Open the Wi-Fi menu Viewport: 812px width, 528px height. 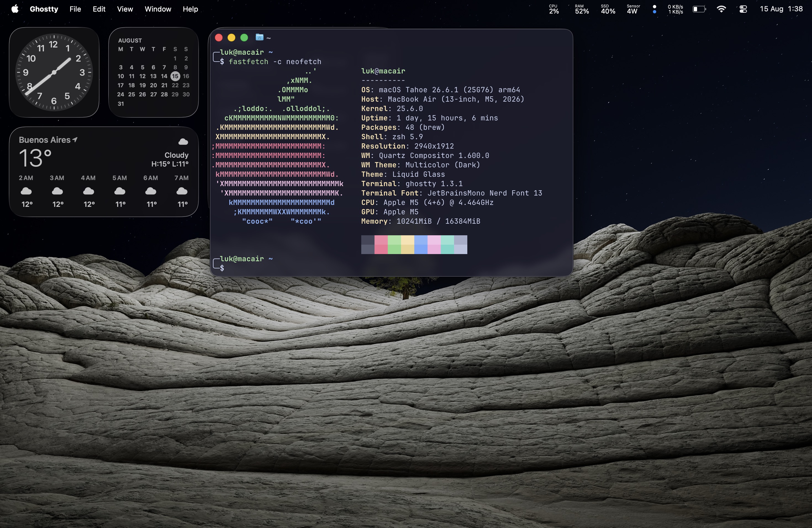721,9
